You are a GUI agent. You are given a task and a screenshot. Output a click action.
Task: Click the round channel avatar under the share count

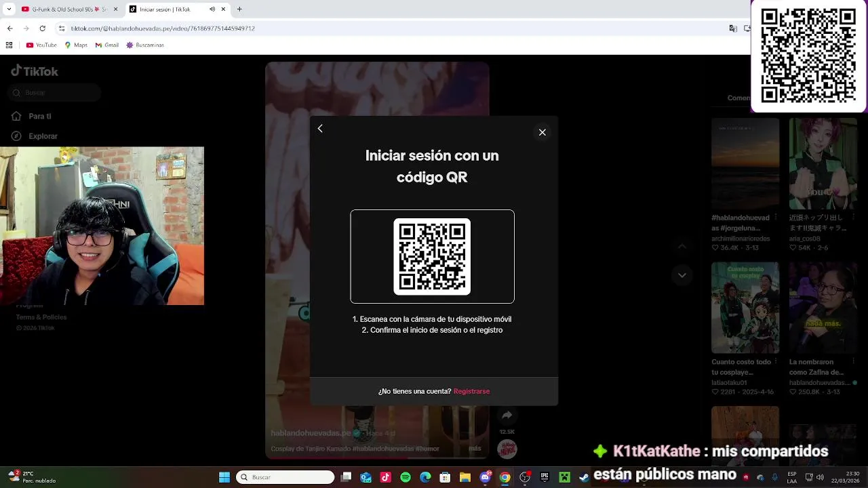pyautogui.click(x=507, y=448)
